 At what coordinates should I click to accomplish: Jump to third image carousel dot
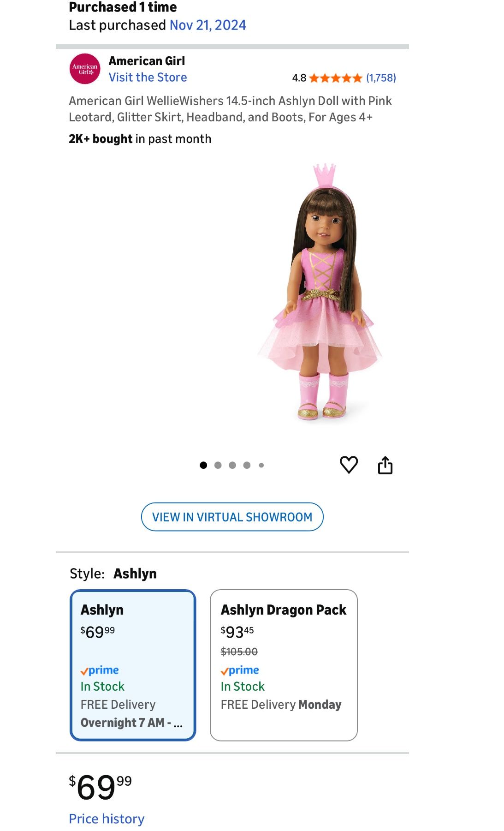232,465
